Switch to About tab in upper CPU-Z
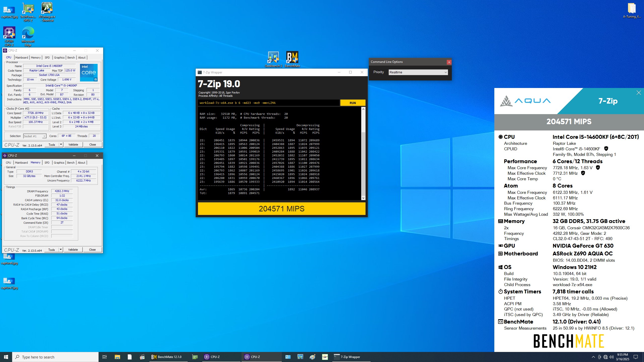This screenshot has height=362, width=644. (x=82, y=58)
